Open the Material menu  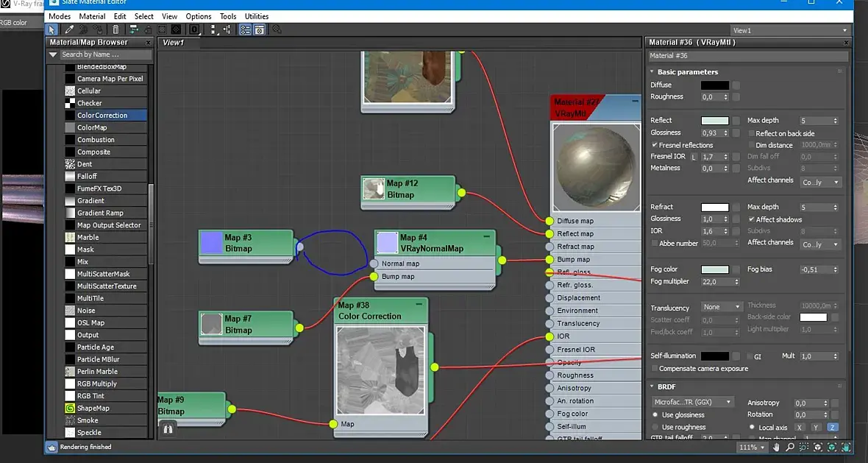(92, 16)
